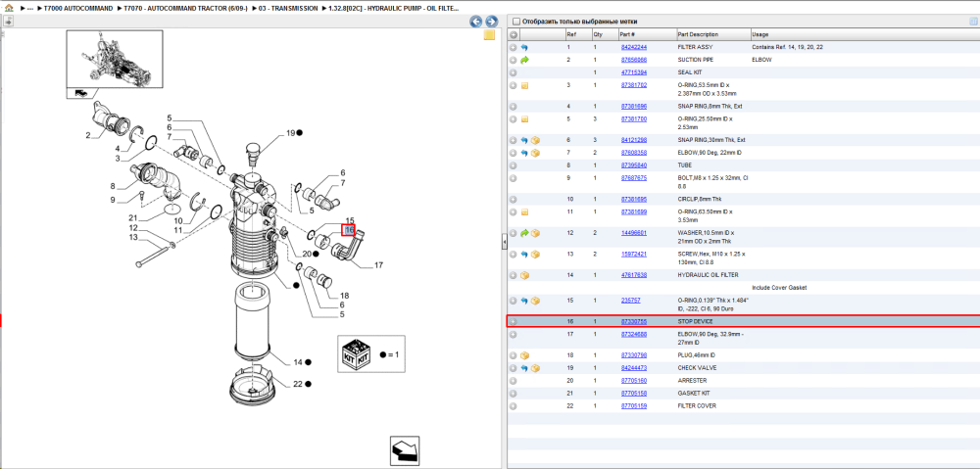Open the yellow note icon above the diagram
980x469 pixels.
tap(489, 35)
